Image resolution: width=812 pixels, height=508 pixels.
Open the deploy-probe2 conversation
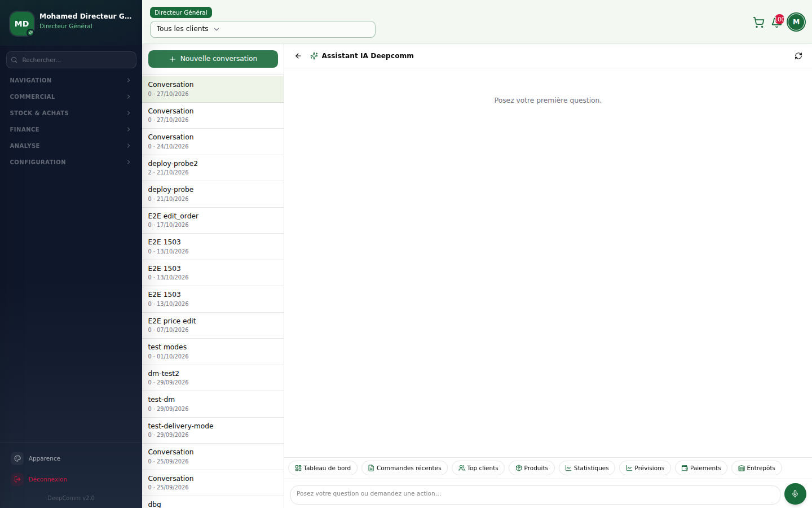tap(213, 168)
